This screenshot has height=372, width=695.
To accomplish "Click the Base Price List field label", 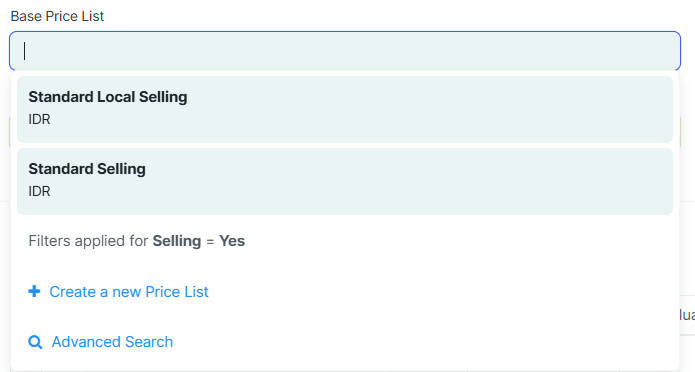I will [57, 16].
